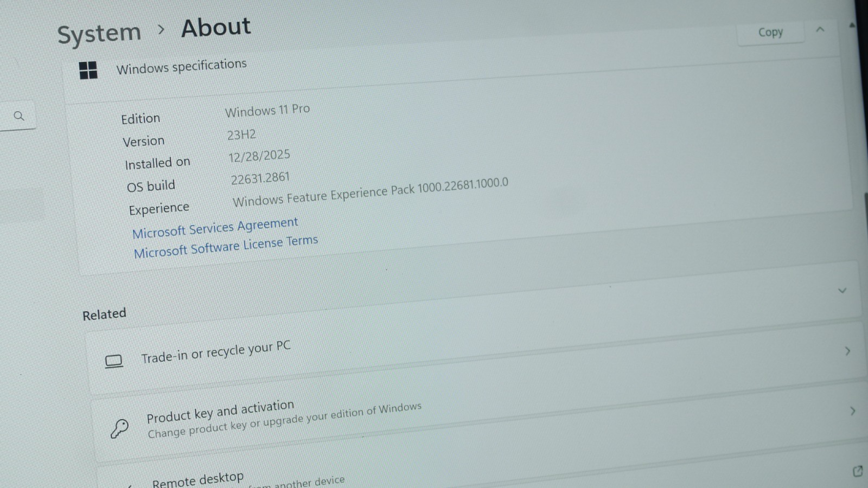Viewport: 868px width, 488px height.
Task: Click the Installed on label
Action: click(157, 163)
